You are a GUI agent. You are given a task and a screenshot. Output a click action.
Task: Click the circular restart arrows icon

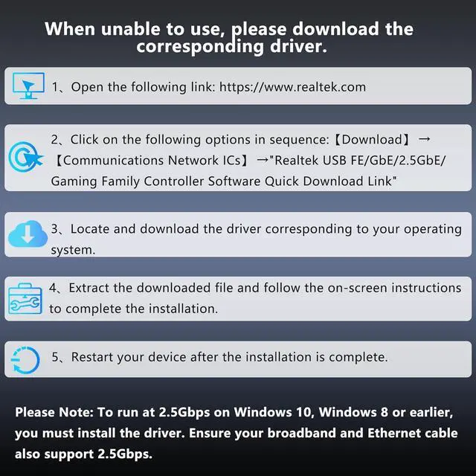click(25, 360)
